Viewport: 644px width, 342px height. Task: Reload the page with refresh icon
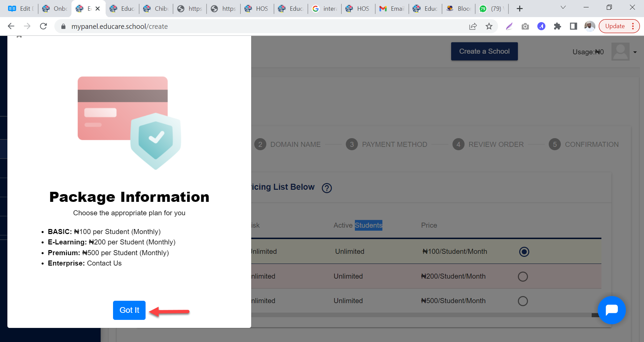(x=43, y=26)
